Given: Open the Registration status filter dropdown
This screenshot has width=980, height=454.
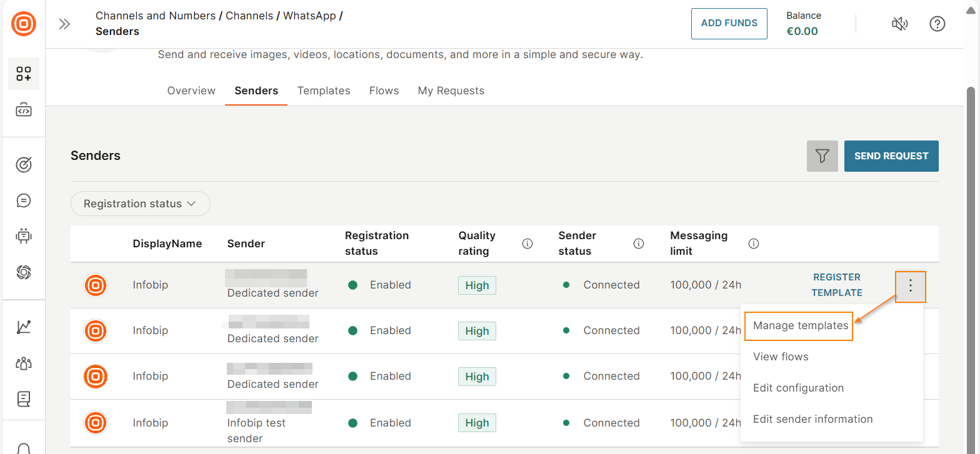Looking at the screenshot, I should pos(140,204).
